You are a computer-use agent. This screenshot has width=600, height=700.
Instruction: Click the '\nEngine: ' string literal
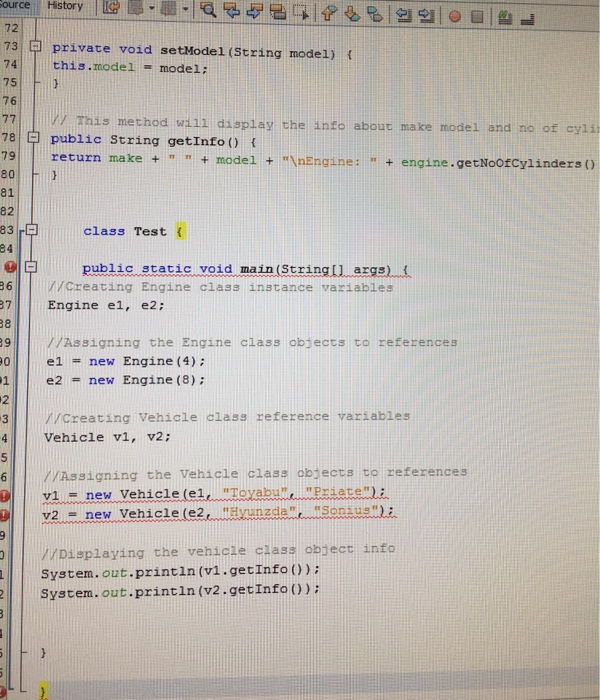[x=329, y=161]
